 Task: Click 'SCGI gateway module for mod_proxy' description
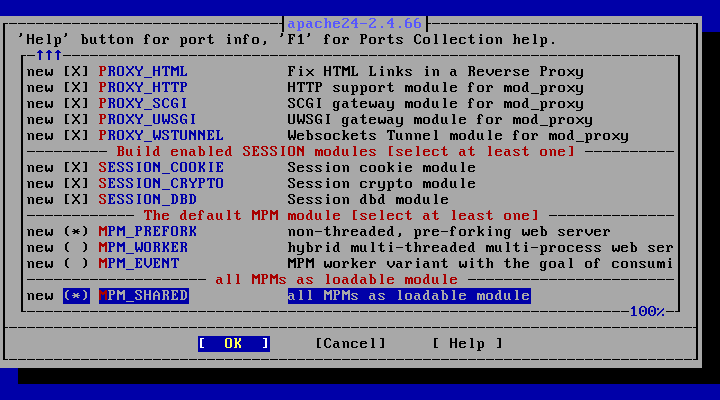pos(435,104)
